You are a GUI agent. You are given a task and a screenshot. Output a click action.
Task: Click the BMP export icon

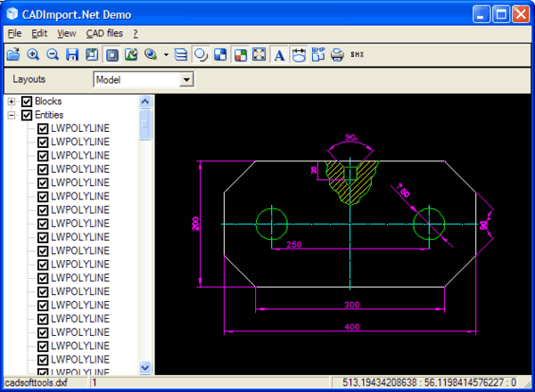pyautogui.click(x=318, y=55)
